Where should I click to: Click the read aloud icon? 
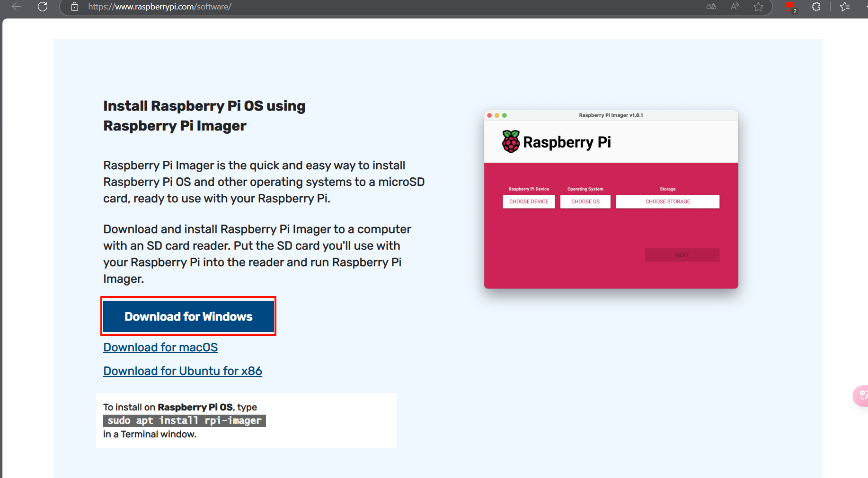tap(735, 7)
